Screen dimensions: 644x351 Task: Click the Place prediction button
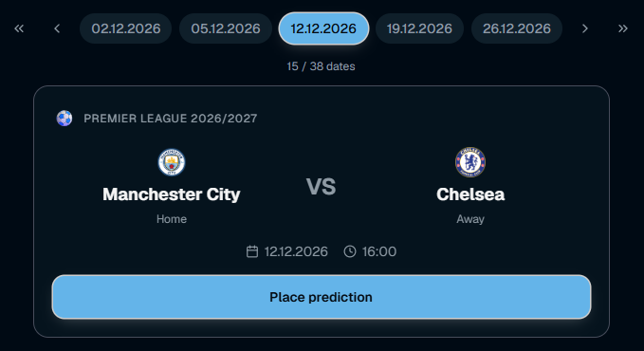[x=322, y=297]
